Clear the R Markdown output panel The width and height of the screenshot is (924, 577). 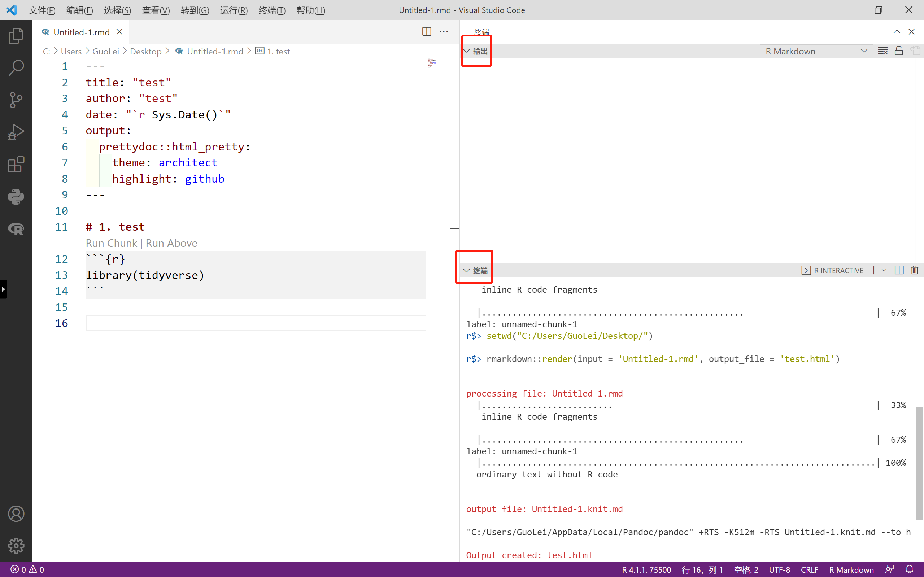click(882, 51)
